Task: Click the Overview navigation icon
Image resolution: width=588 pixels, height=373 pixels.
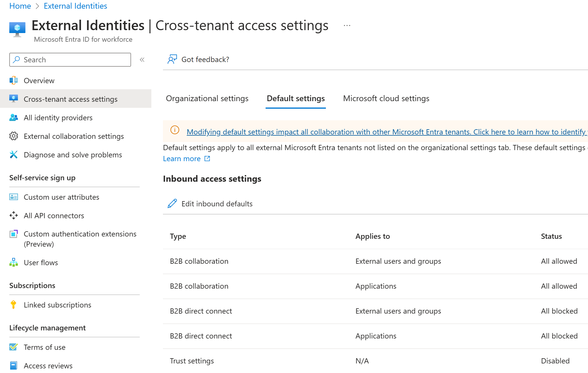Action: point(12,80)
